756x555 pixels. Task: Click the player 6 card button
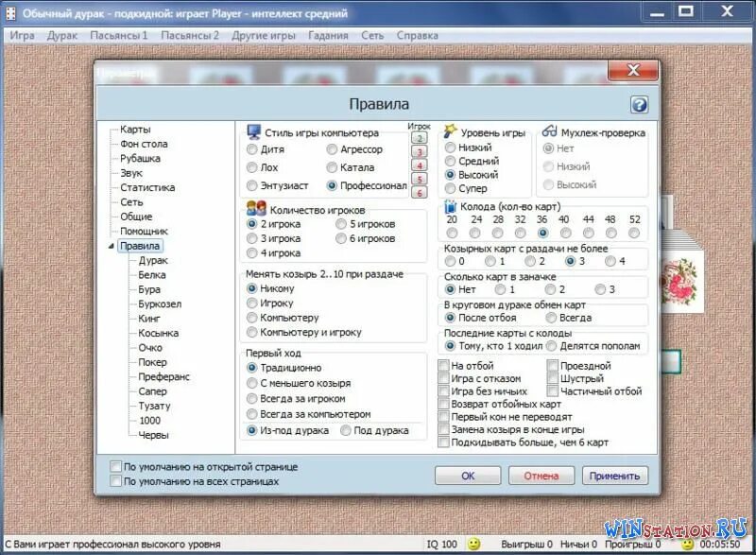(x=420, y=192)
